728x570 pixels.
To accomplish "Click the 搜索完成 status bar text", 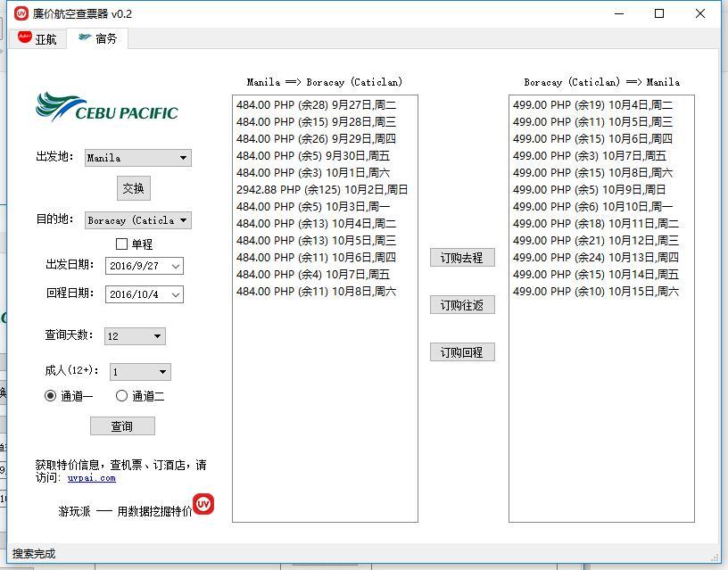I will pos(34,554).
